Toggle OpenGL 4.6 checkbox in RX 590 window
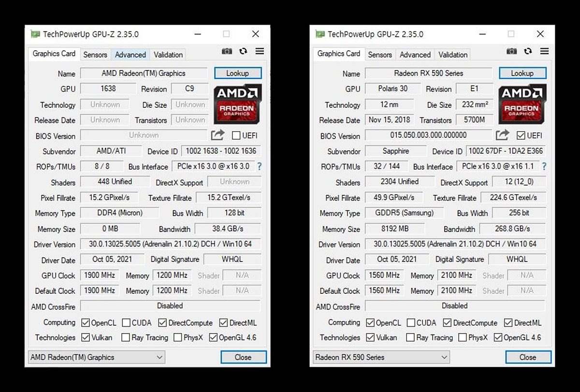580x392 pixels. coord(498,337)
